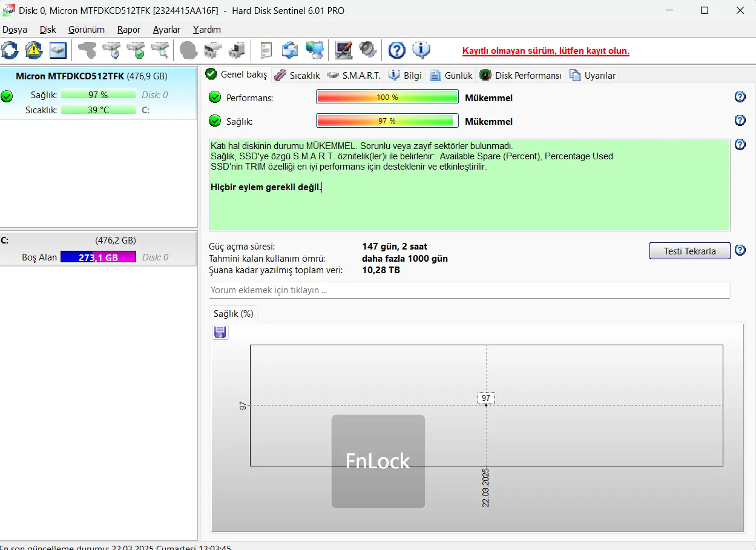
Task: Click the yellow warning triangle toolbar icon
Action: point(34,50)
